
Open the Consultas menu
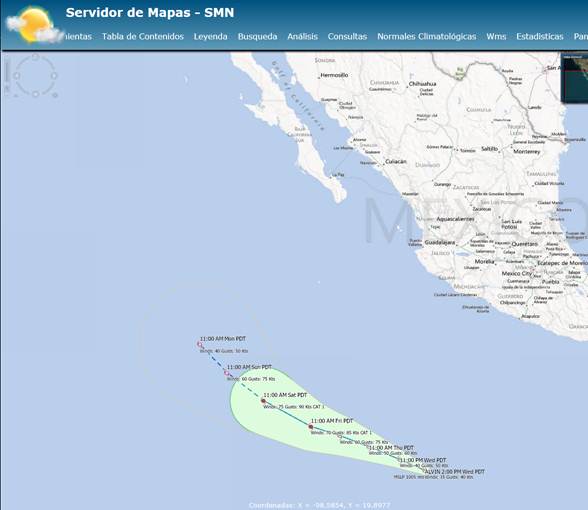347,36
